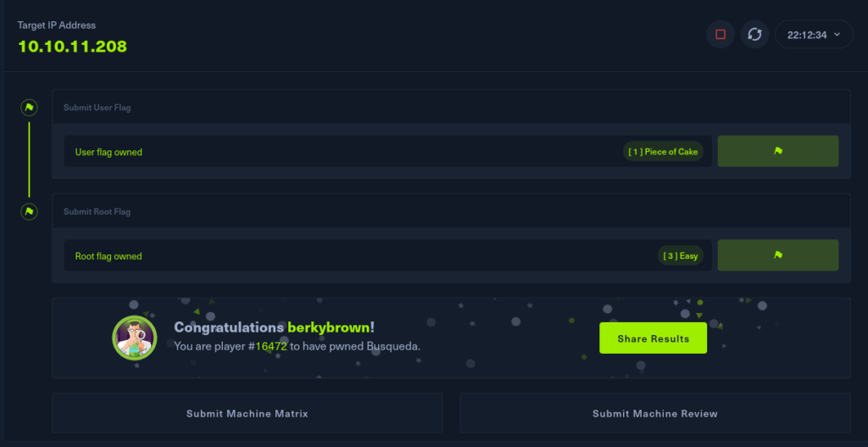Viewport: 868px width, 447px height.
Task: Select the Piece of Cake difficulty badge
Action: [663, 152]
